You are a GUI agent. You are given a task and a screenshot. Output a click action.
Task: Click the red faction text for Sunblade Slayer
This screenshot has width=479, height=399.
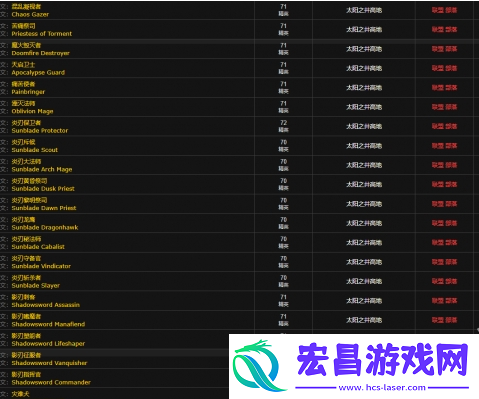coord(444,281)
